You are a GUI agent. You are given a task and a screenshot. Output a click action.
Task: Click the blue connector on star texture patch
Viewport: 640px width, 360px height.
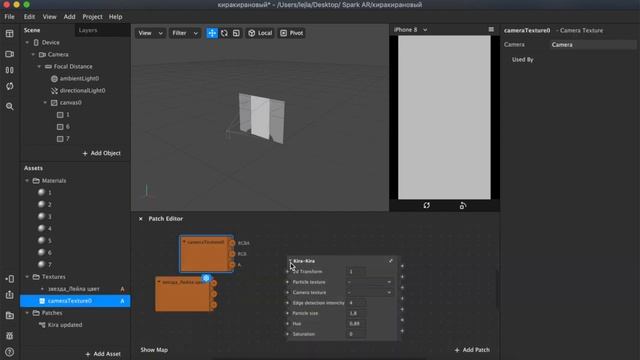pyautogui.click(x=206, y=278)
